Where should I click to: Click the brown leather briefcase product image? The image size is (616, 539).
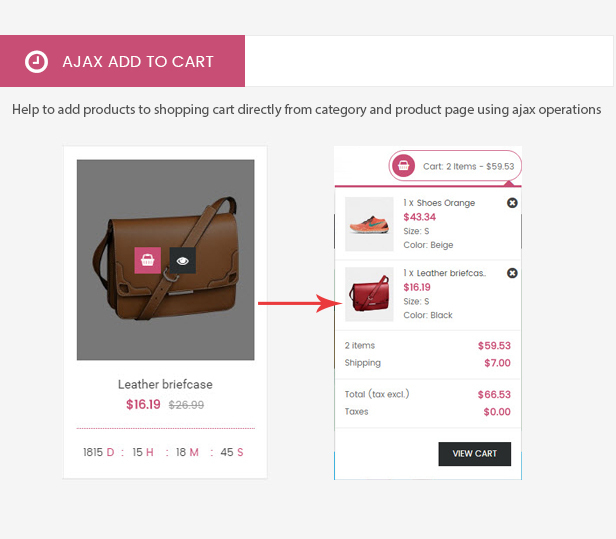tap(165, 260)
